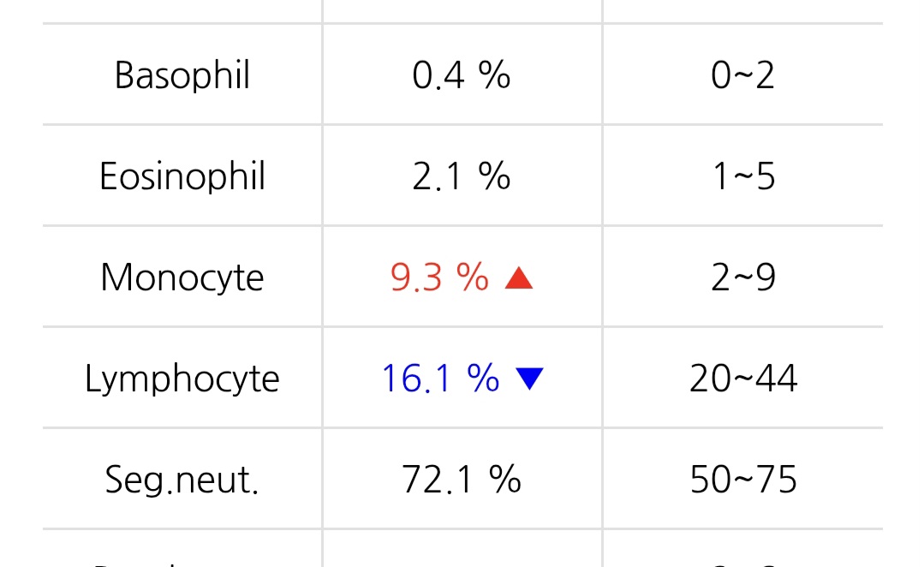Image resolution: width=924 pixels, height=567 pixels.
Task: Select the Eosinophil row label
Action: pyautogui.click(x=182, y=176)
